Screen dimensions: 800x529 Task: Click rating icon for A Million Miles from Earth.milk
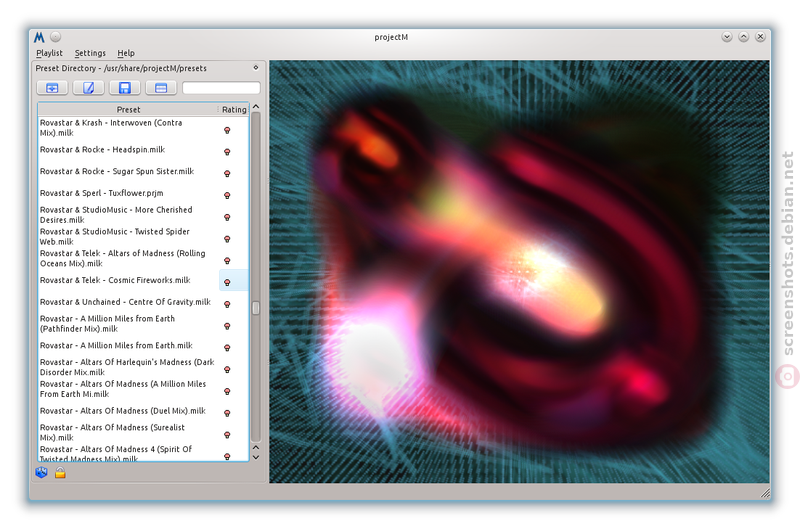coord(228,348)
